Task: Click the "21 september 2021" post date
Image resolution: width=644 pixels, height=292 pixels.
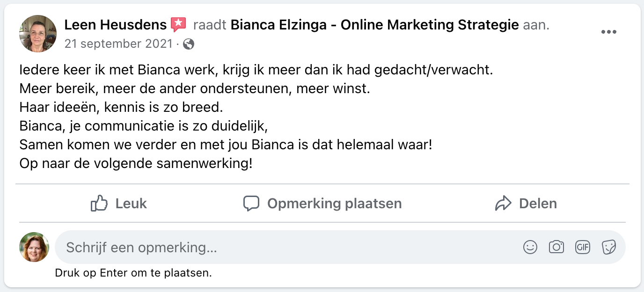Action: 118,44
